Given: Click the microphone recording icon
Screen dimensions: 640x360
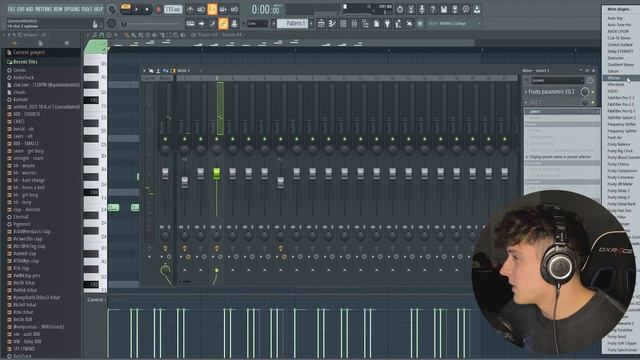Looking at the screenshot, I should click(x=422, y=9).
